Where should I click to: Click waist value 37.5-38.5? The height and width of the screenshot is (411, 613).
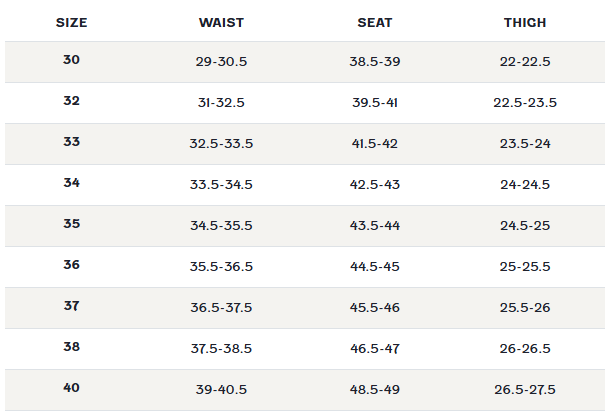click(221, 348)
